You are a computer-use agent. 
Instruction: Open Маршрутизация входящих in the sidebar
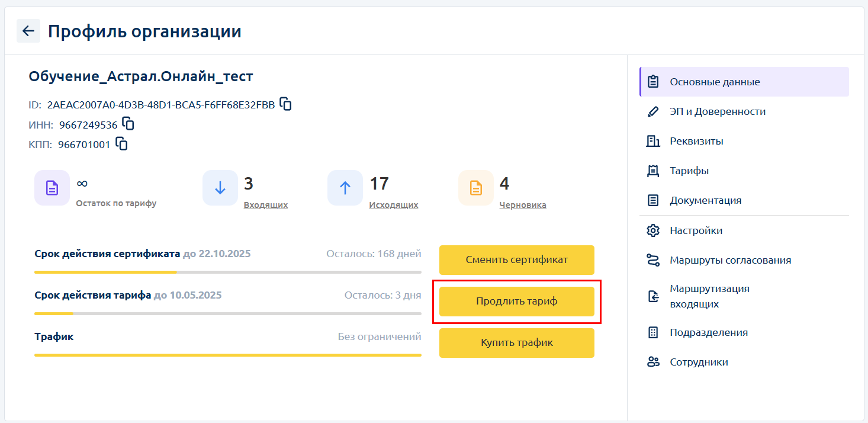[744, 296]
